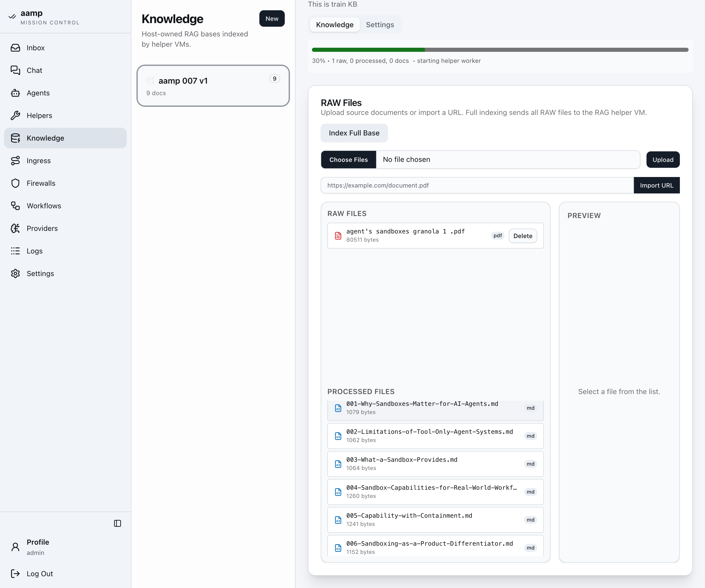Click Choose Files button
The image size is (705, 588).
point(348,159)
